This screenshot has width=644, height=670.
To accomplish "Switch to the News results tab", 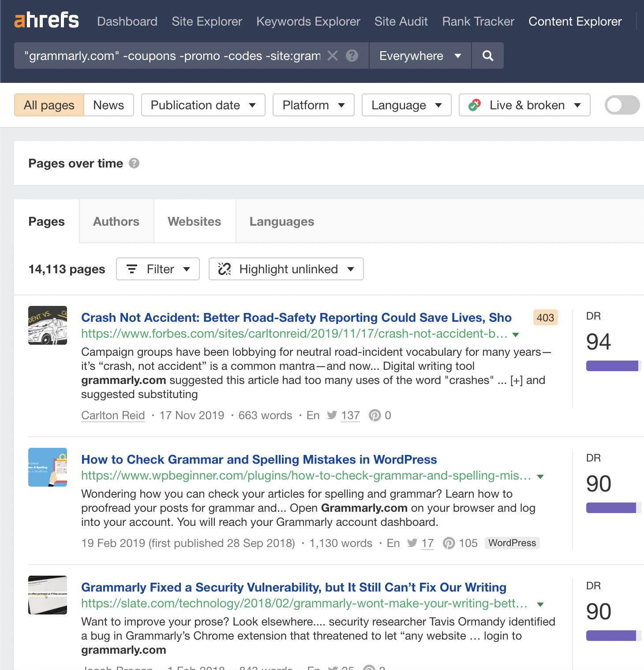I will click(108, 105).
